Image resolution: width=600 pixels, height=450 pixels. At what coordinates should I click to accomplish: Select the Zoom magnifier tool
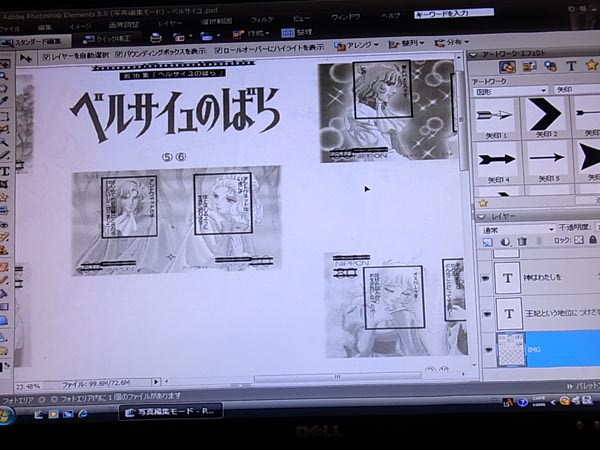(4, 76)
